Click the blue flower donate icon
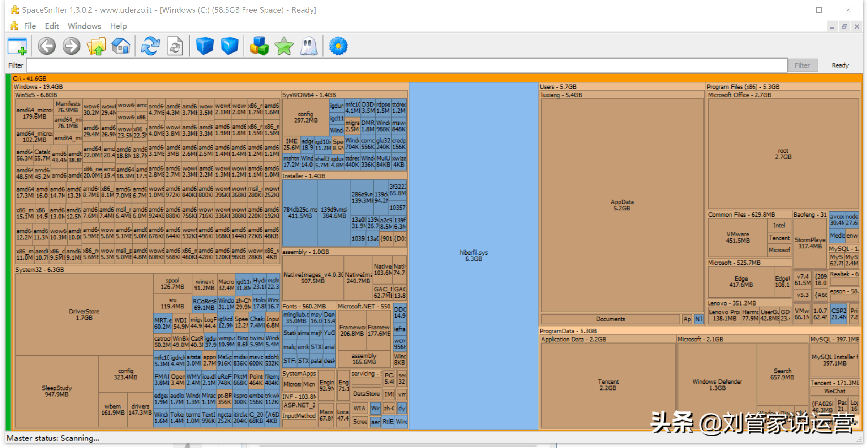Screen dimensions: 868x448 [338, 46]
